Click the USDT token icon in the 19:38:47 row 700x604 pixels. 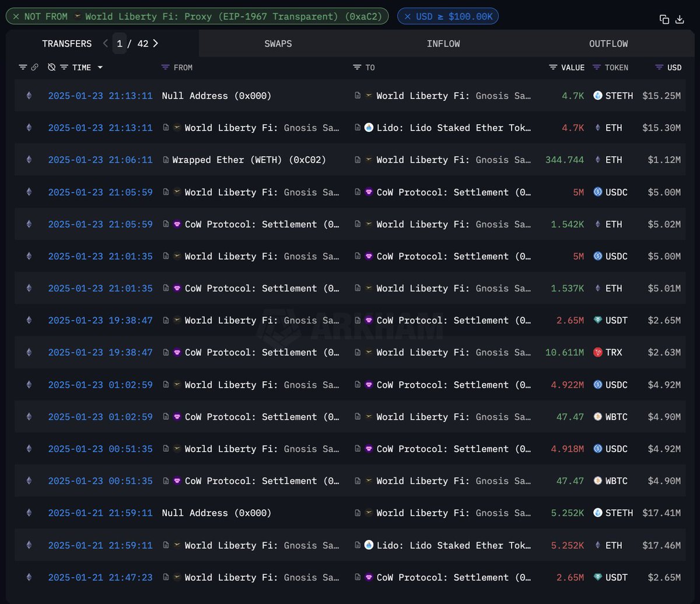click(x=598, y=320)
